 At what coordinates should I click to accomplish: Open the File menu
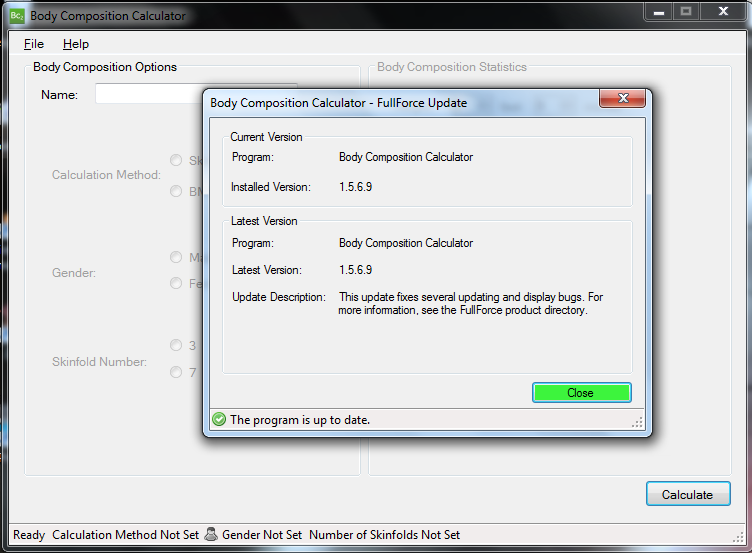34,44
